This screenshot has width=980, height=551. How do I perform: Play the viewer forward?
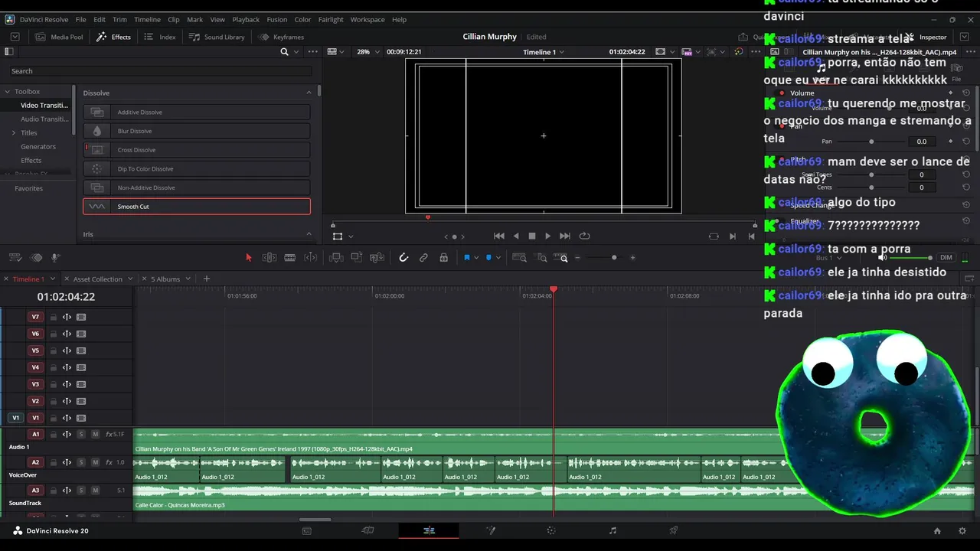click(x=547, y=236)
